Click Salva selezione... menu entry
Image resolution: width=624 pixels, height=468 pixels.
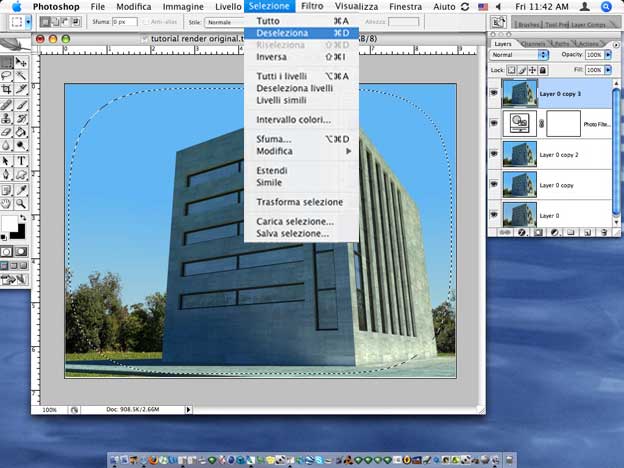pos(293,233)
